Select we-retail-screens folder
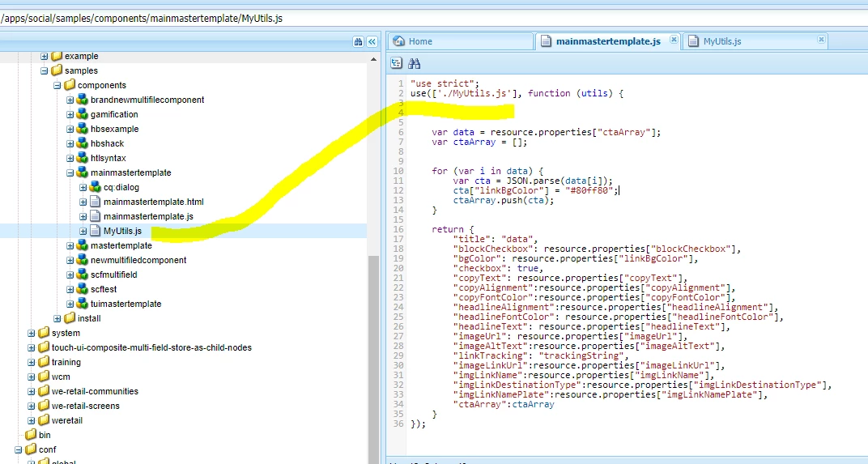 tap(85, 406)
